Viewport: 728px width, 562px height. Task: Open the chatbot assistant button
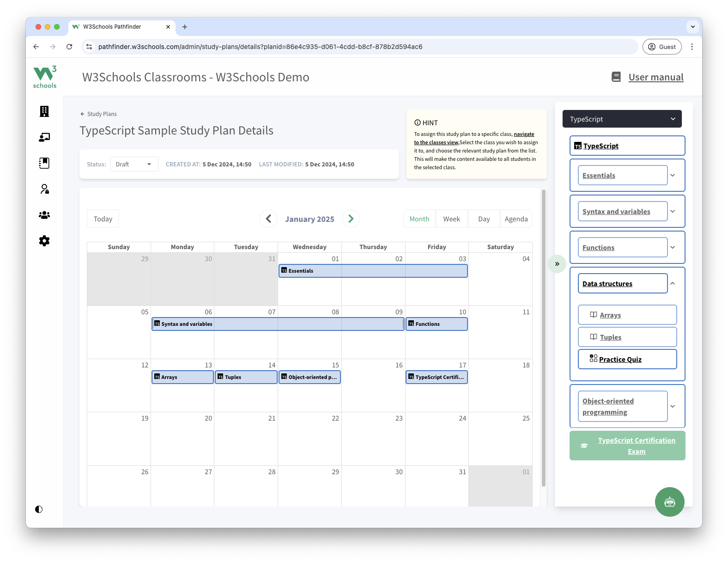[669, 502]
